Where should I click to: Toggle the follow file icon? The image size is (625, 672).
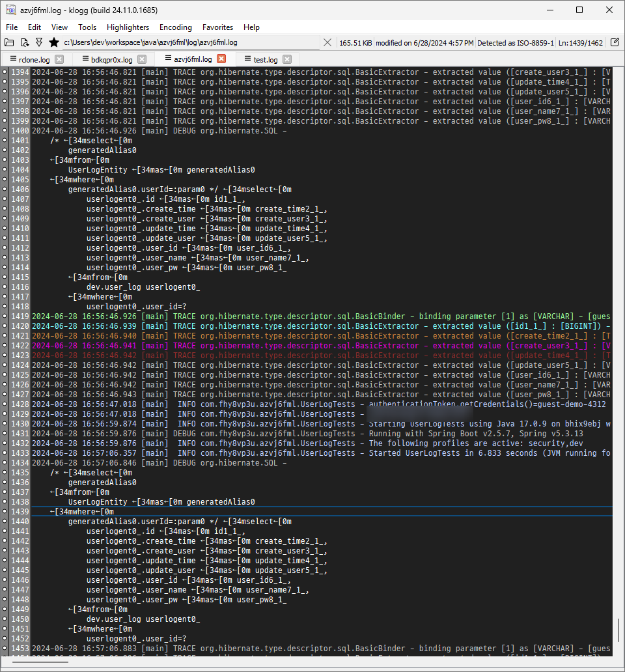click(38, 42)
